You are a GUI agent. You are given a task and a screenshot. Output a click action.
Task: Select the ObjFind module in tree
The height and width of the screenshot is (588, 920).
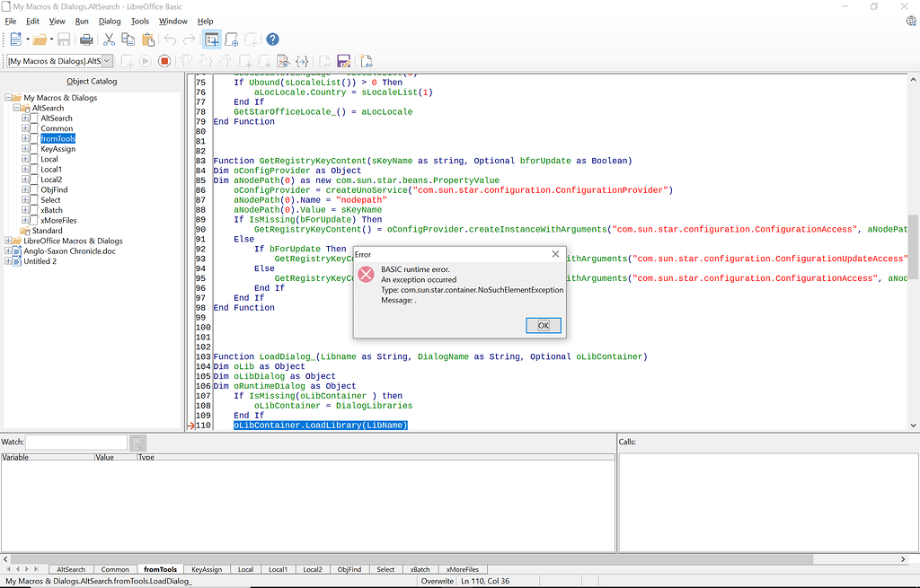point(53,189)
